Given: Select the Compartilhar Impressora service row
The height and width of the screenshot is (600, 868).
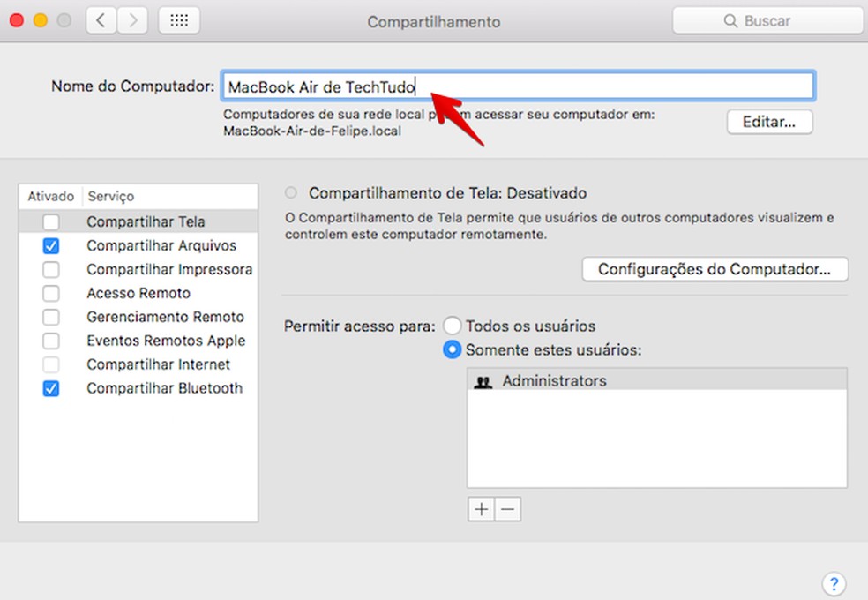Looking at the screenshot, I should coord(138,269).
